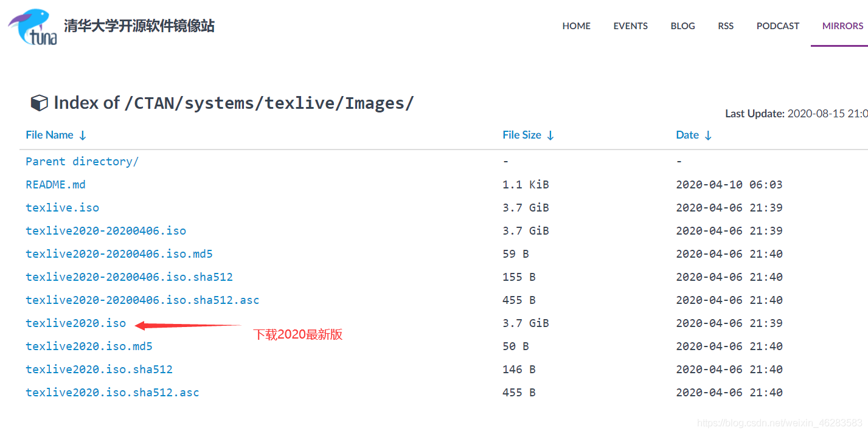Select the MIRRORS tab
The width and height of the screenshot is (868, 434).
pos(842,26)
